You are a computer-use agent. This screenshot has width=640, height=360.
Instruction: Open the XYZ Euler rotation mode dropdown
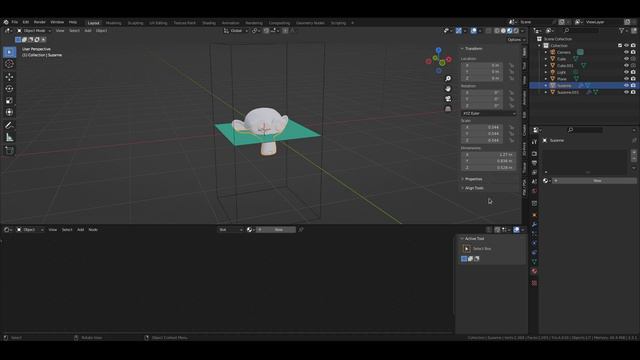click(489, 113)
